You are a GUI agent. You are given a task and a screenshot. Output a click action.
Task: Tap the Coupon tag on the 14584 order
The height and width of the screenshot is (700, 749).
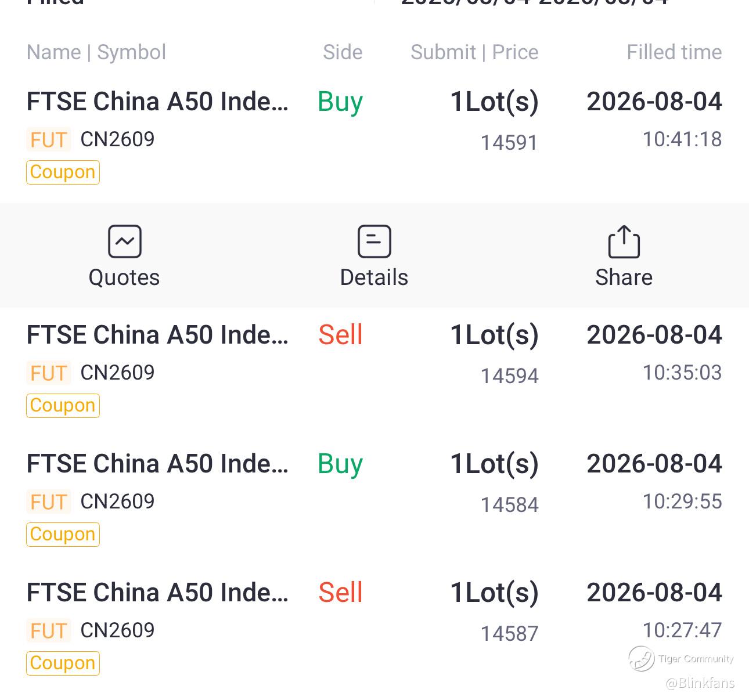click(63, 535)
